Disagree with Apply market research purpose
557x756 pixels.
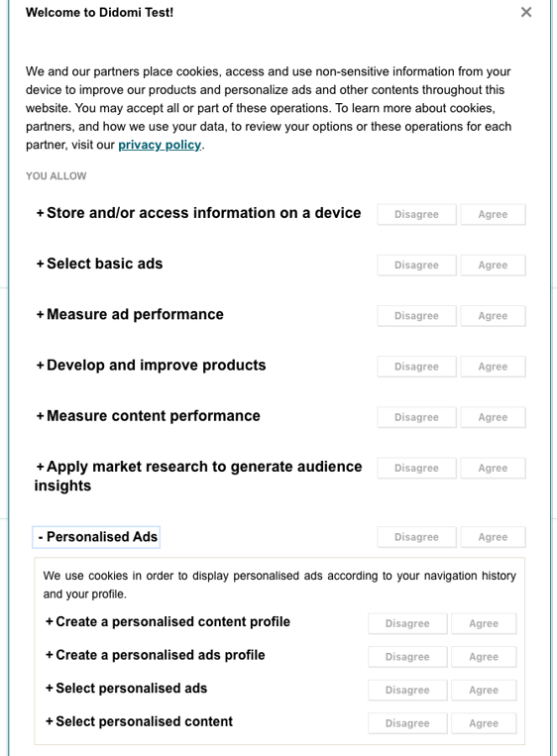click(x=416, y=468)
